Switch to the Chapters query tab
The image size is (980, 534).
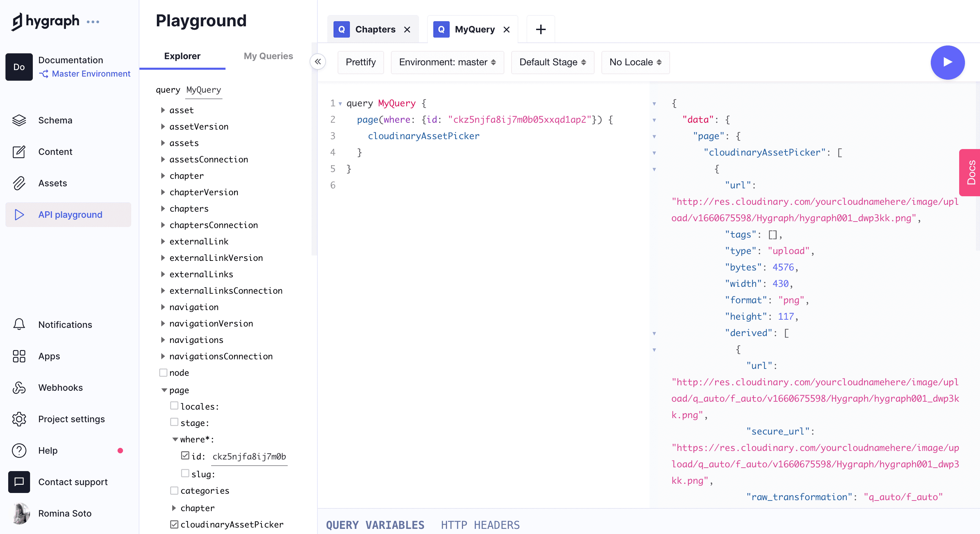coord(375,29)
